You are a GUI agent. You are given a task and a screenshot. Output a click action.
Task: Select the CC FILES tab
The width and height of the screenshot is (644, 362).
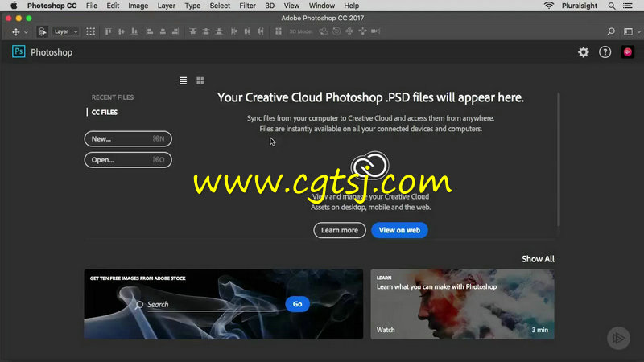(x=105, y=112)
